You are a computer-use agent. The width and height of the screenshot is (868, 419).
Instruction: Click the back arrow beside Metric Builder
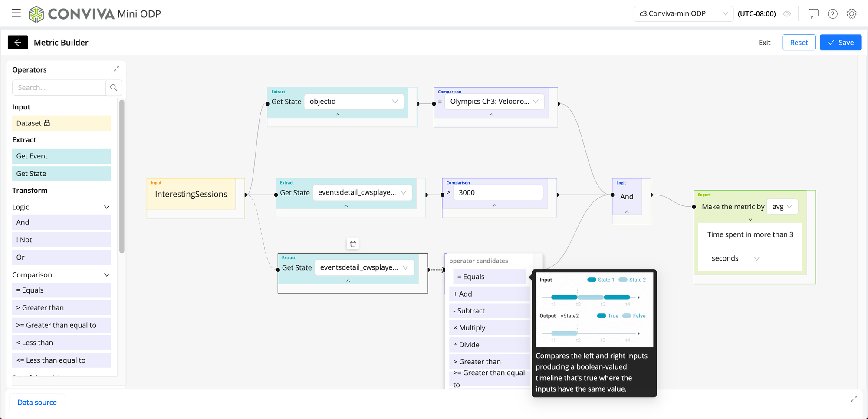[x=17, y=42]
